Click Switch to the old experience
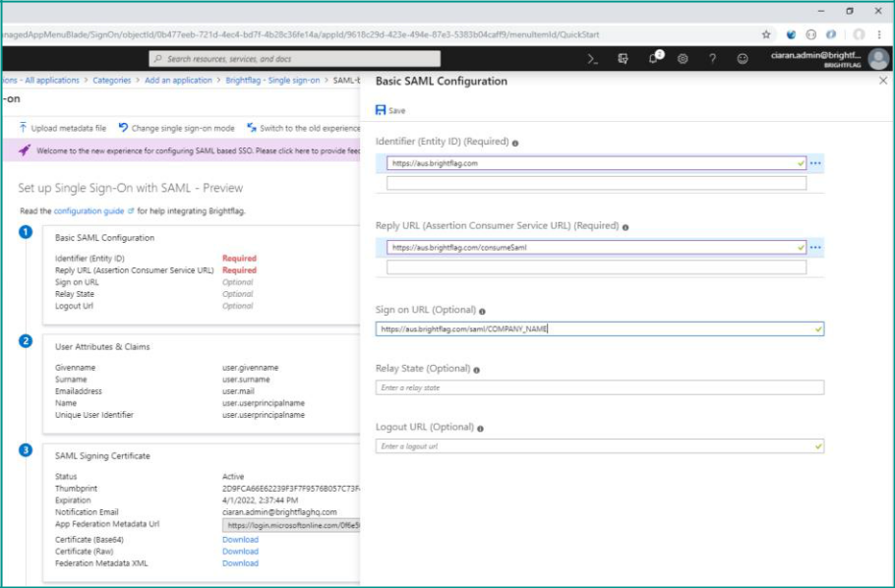 pyautogui.click(x=304, y=128)
